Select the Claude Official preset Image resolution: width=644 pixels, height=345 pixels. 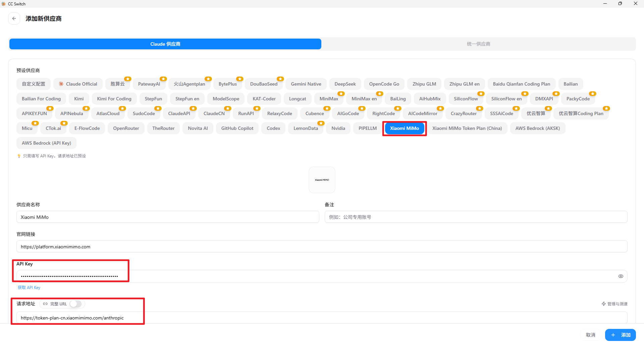pos(78,84)
